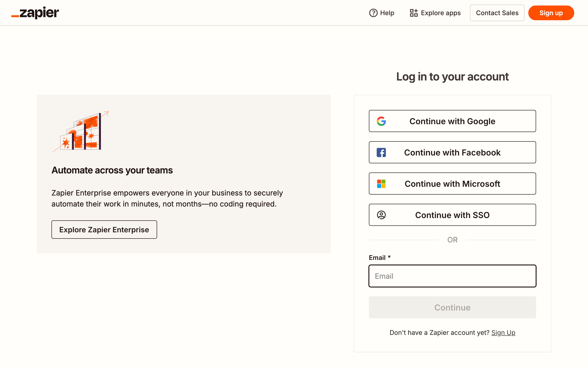Screen dimensions: 588x368
Task: Continue with SSO login
Action: (x=452, y=215)
